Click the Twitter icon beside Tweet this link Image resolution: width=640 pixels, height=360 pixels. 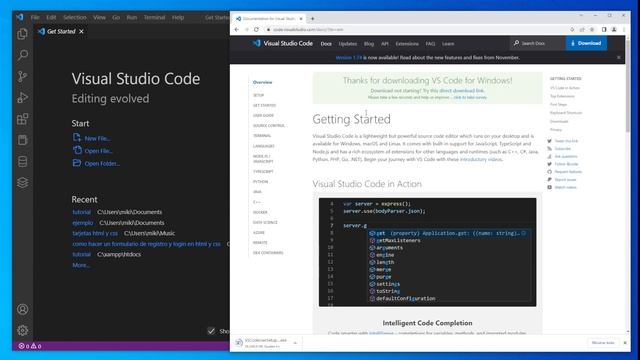click(549, 141)
